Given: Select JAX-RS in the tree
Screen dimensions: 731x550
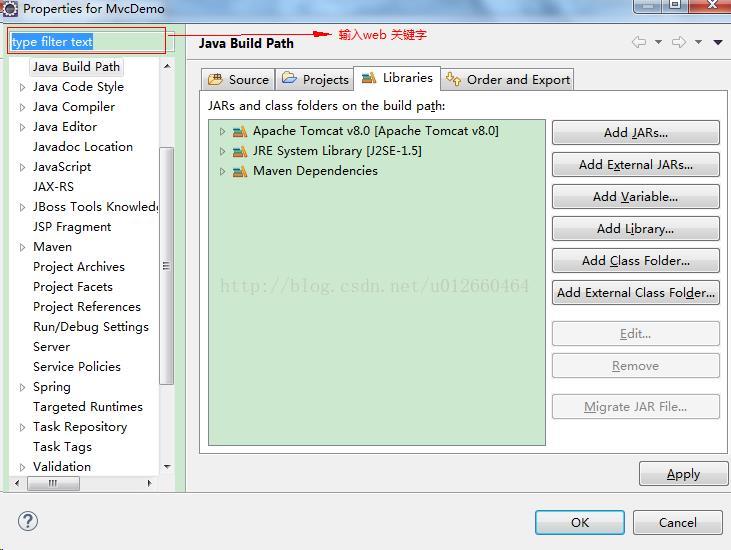Looking at the screenshot, I should coord(53,187).
